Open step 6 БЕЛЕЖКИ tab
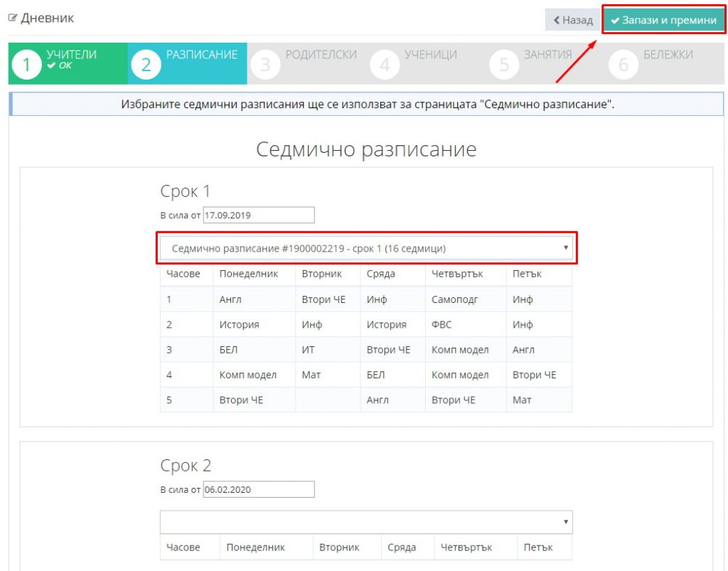Image resolution: width=728 pixels, height=571 pixels. tap(665, 63)
